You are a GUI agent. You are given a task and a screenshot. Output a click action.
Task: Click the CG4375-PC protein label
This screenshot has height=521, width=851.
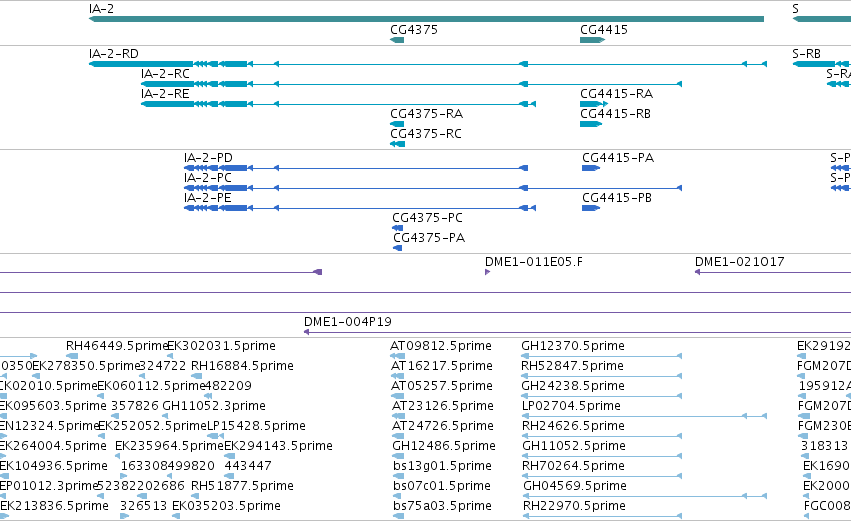(x=428, y=218)
